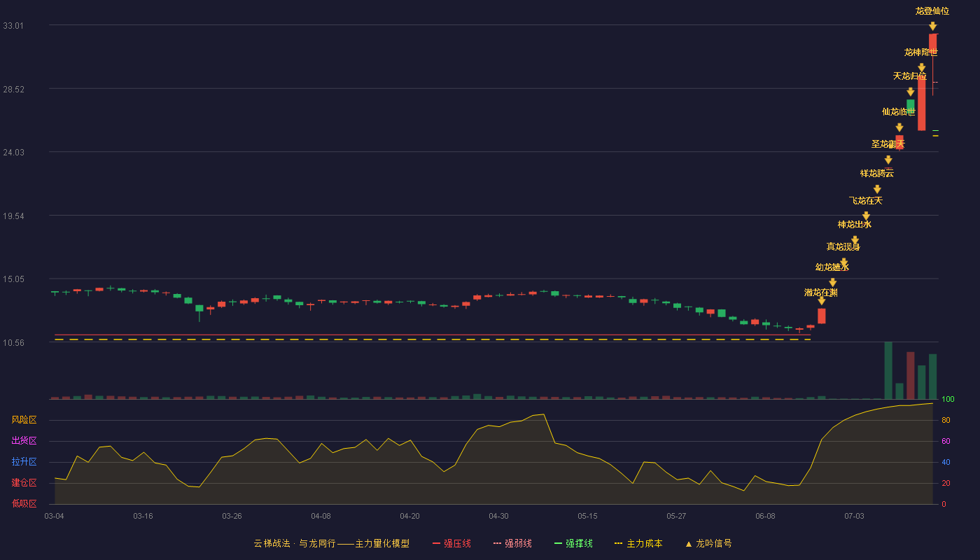Click the 仙龙临世 signal arrow
The width and height of the screenshot is (980, 560).
[899, 127]
